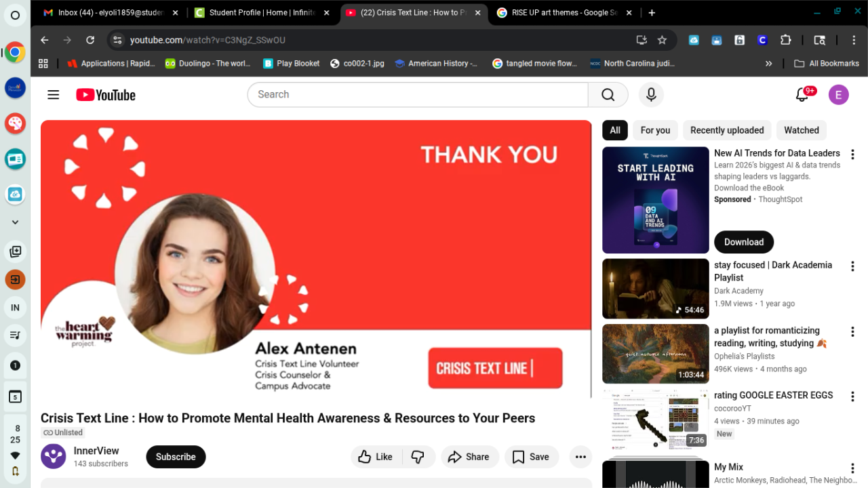Image resolution: width=868 pixels, height=488 pixels.
Task: Open options for Dark Academia Playlist video
Action: [853, 266]
